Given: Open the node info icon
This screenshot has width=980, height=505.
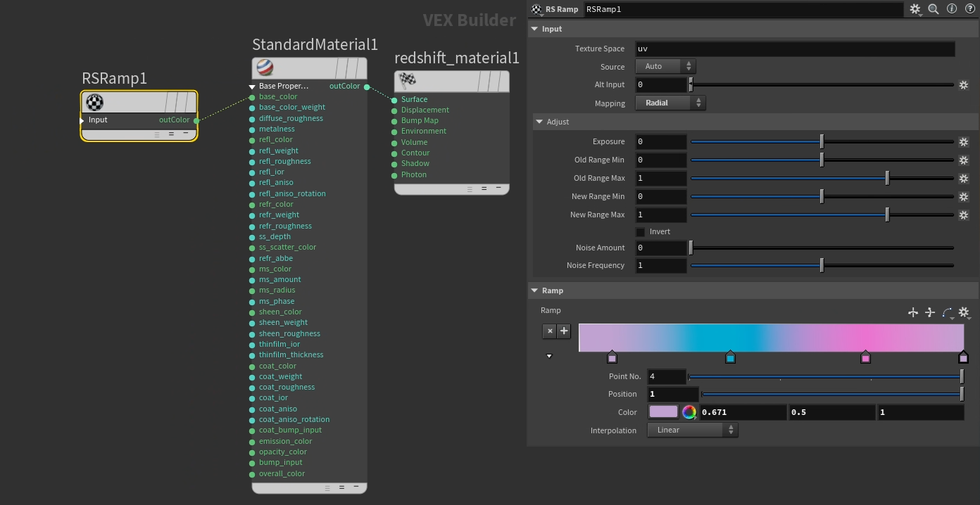Looking at the screenshot, I should (x=952, y=9).
